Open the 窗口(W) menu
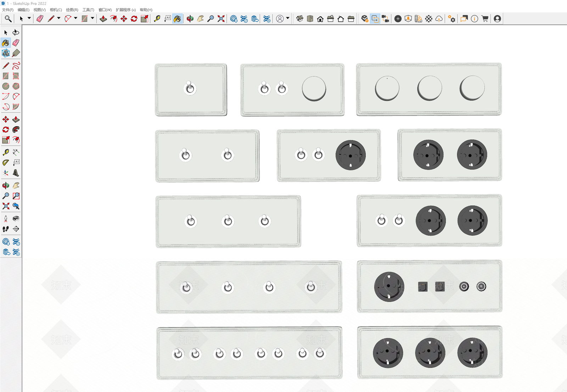567x392 pixels. point(105,10)
